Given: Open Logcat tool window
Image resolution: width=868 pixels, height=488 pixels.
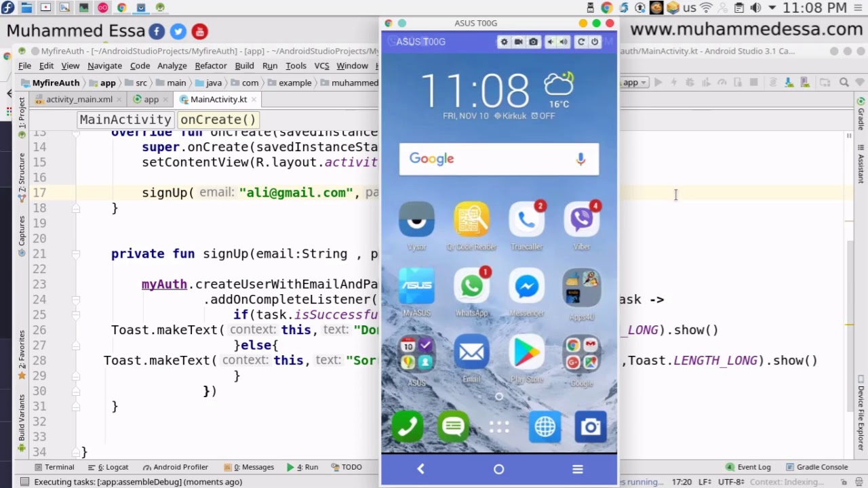Looking at the screenshot, I should 108,467.
